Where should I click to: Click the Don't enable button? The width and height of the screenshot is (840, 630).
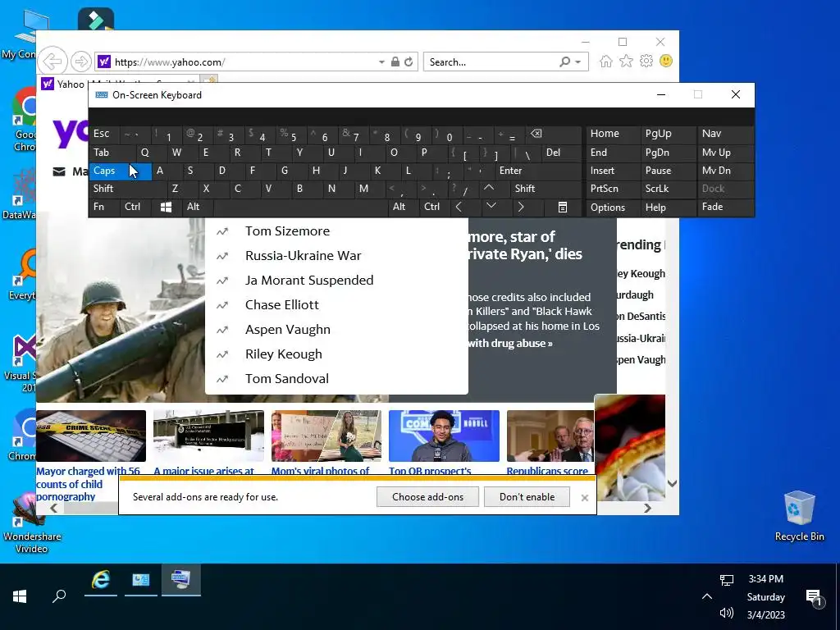coord(527,496)
